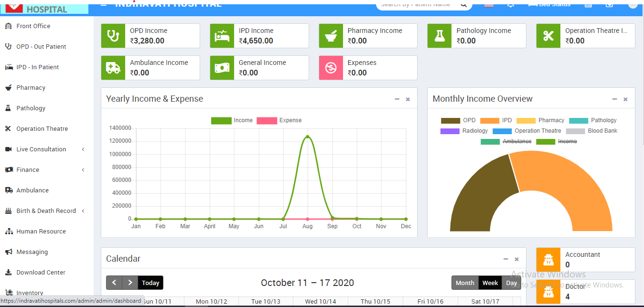Collapse the Yearly Income & Expense panel
This screenshot has width=644, height=307.
coord(397,99)
